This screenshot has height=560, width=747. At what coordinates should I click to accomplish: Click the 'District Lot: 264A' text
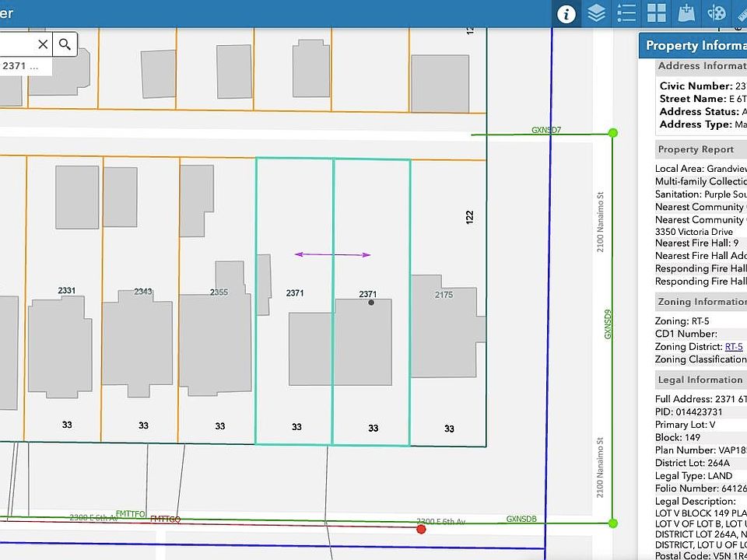click(x=693, y=463)
